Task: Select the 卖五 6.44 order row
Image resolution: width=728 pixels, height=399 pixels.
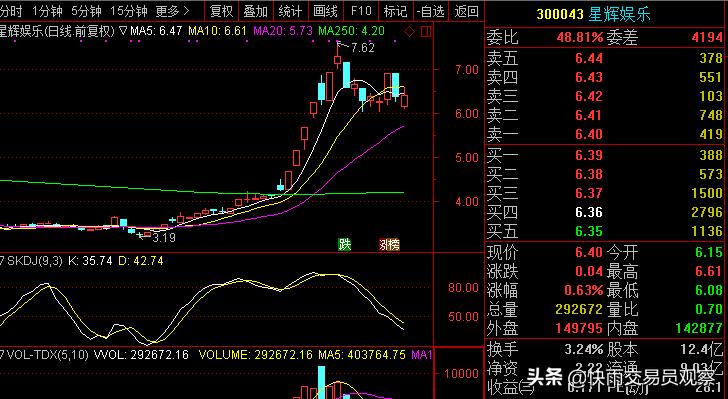Action: [x=605, y=58]
